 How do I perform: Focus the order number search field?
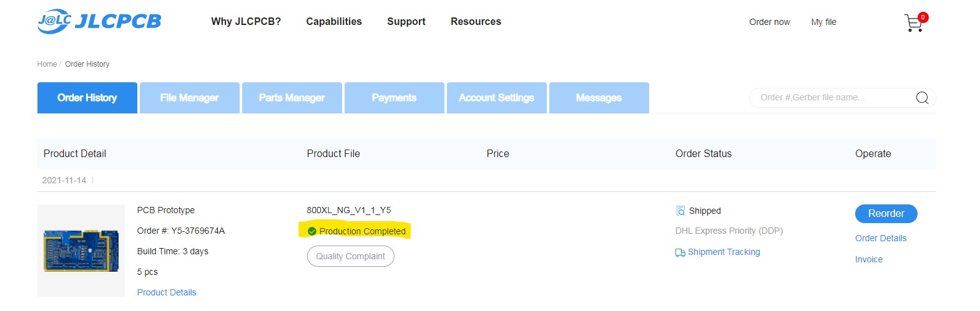point(830,98)
